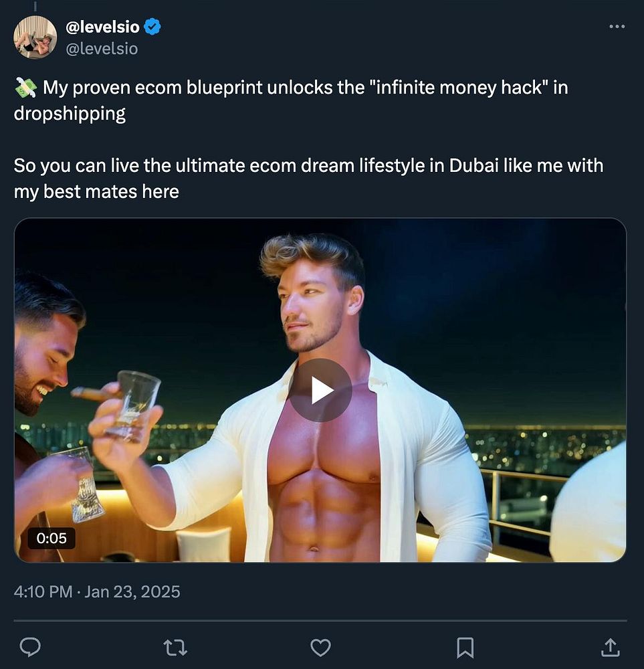Click the word 'Dubai' in the tweet
The width and height of the screenshot is (644, 669).
click(474, 165)
